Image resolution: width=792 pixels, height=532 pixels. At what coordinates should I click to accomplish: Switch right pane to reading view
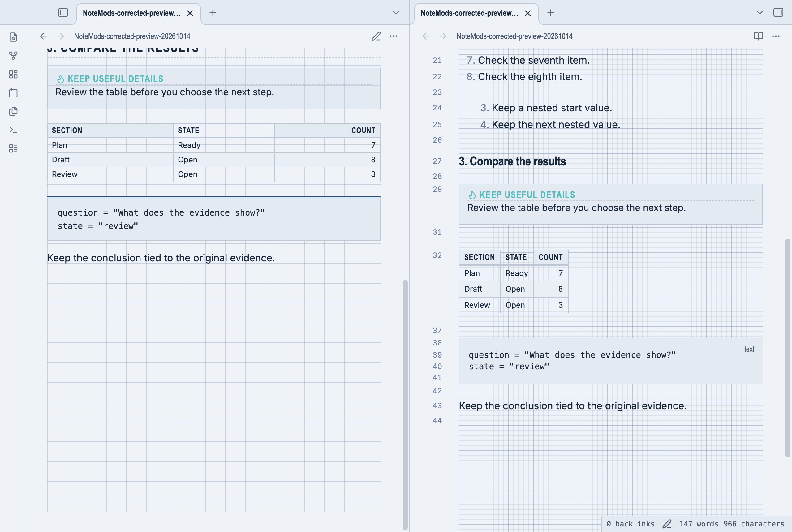click(x=758, y=36)
